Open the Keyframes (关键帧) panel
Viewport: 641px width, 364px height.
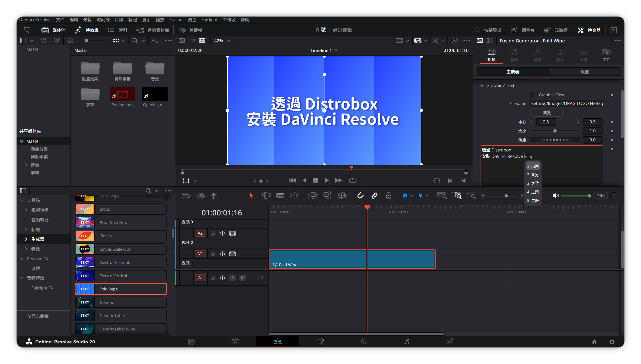(190, 30)
